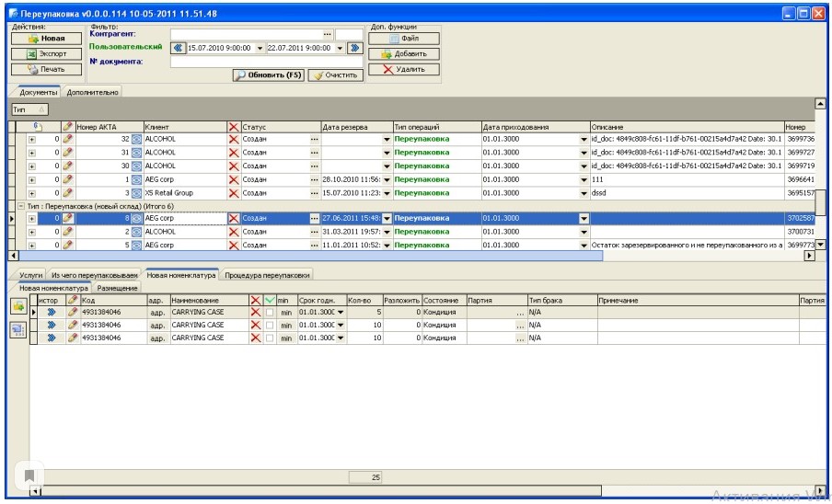Open the Процедура переупаковки tab
The width and height of the screenshot is (832, 504).
(267, 275)
